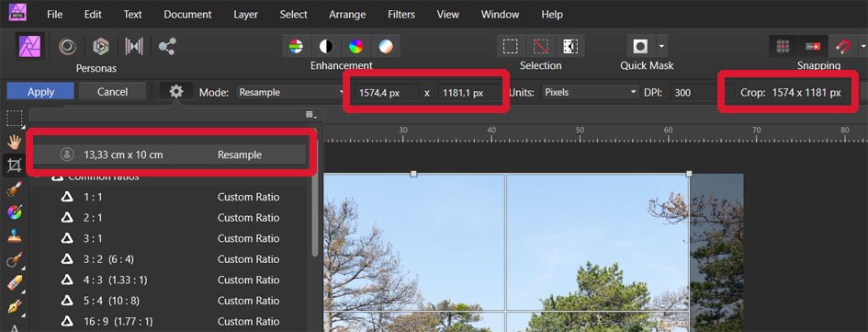Open the Arrange menu

coord(347,15)
